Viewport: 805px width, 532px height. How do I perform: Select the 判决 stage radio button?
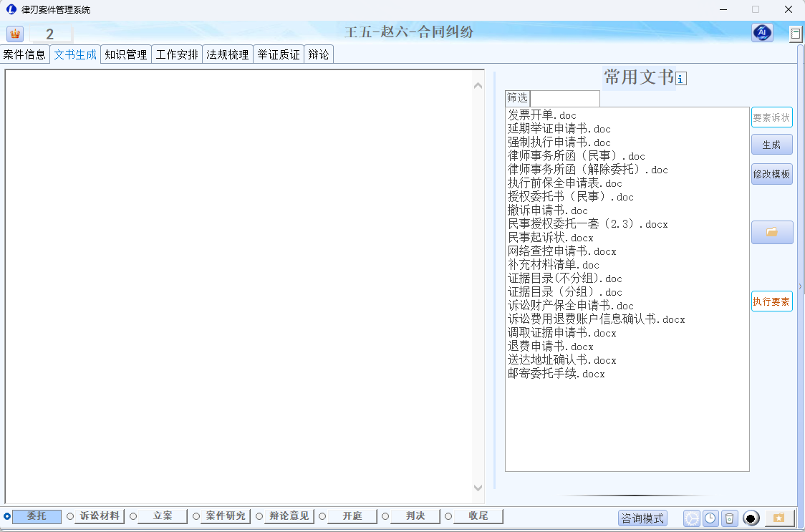[385, 516]
